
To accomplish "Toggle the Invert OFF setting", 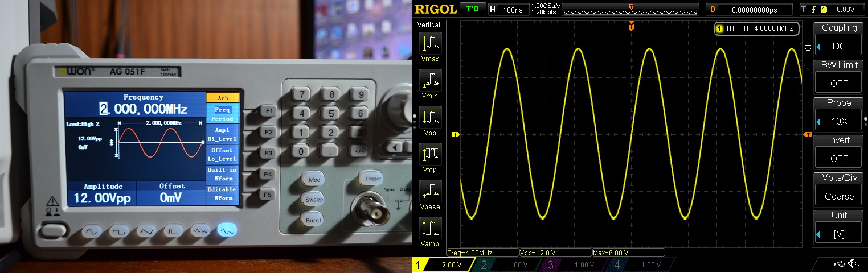I will (x=839, y=158).
